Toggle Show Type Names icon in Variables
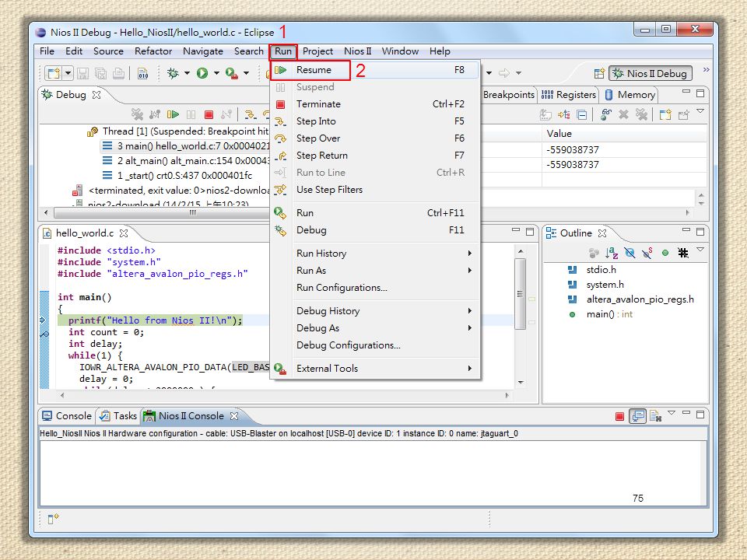The height and width of the screenshot is (560, 747). click(545, 114)
